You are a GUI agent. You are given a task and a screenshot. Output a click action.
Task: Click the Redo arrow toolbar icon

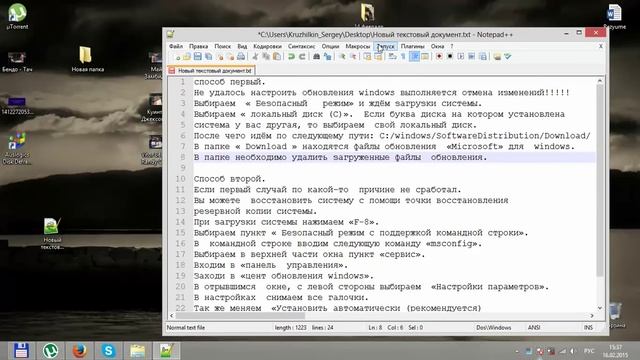[x=302, y=57]
